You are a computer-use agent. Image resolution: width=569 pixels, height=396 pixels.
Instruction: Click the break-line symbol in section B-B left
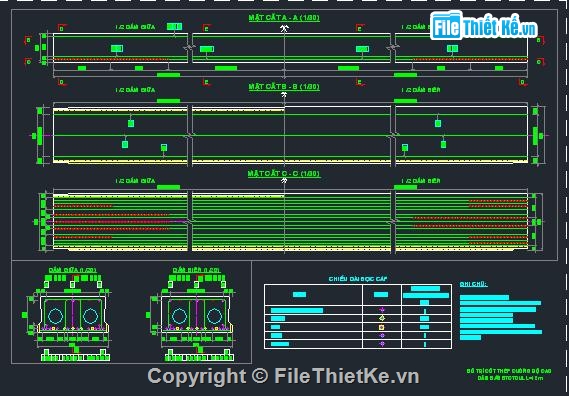190,135
